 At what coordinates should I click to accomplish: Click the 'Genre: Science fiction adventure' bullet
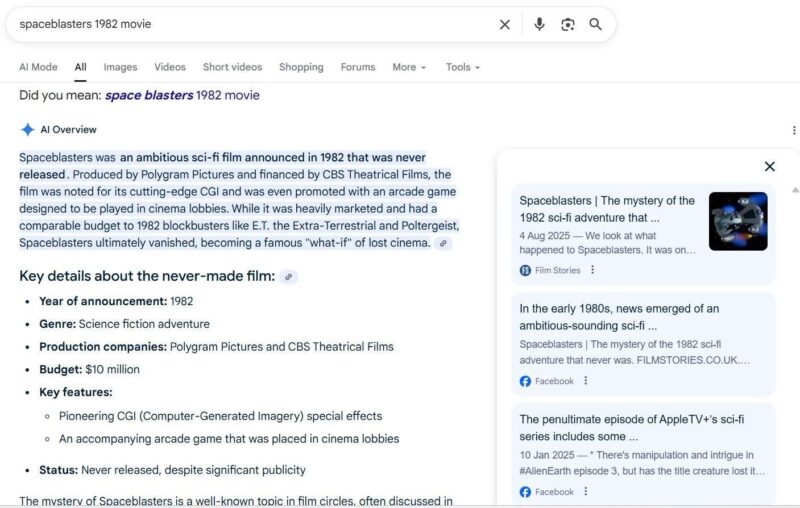click(124, 324)
